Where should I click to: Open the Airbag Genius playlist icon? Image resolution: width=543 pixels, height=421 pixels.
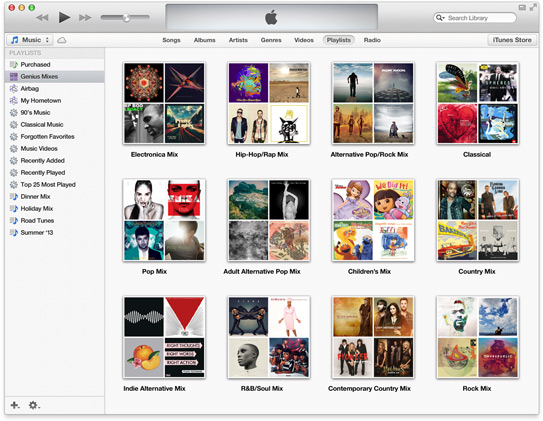pyautogui.click(x=14, y=88)
